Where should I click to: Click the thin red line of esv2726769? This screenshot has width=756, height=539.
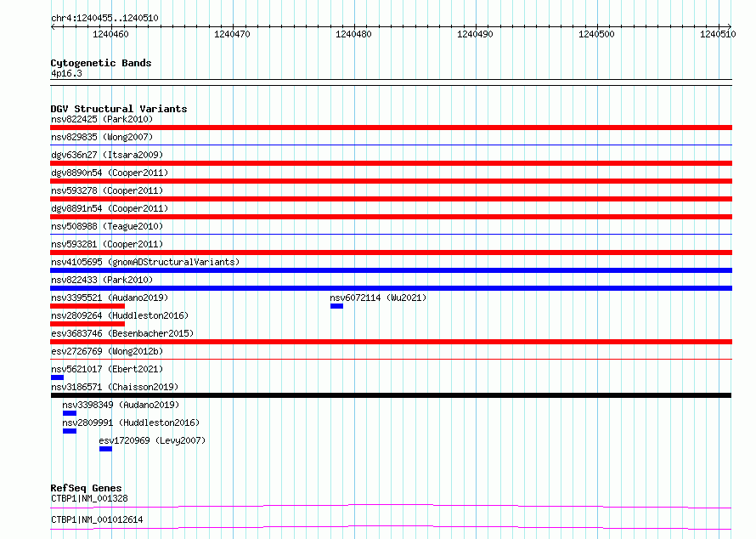click(391, 359)
